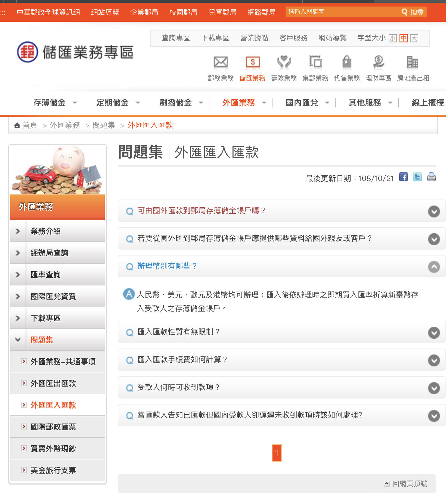The width and height of the screenshot is (446, 504).
Task: Open the 郵務業務 envelope icon
Action: coord(221,62)
